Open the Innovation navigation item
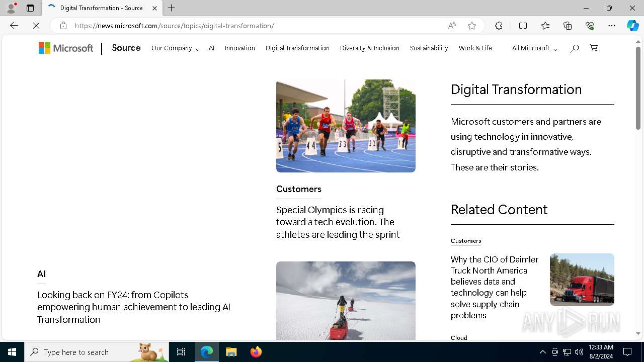 pos(240,48)
